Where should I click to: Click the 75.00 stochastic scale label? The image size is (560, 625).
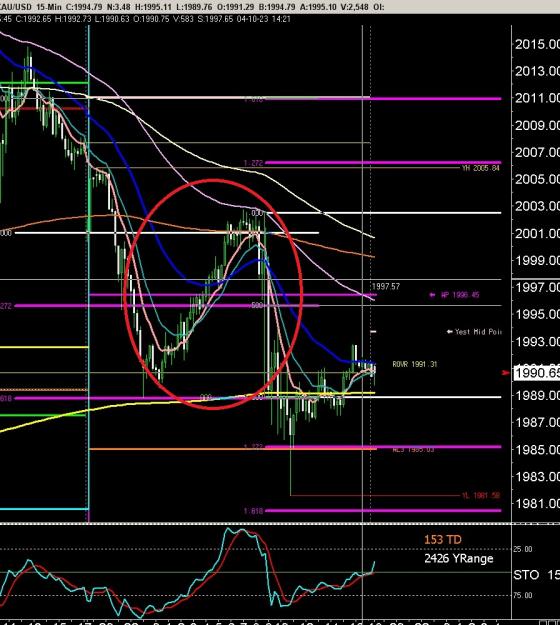coord(523,595)
